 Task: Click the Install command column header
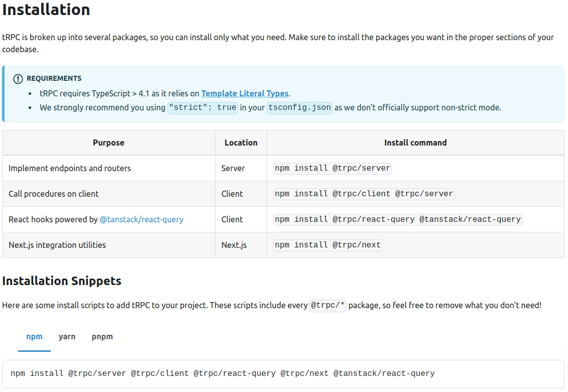[415, 143]
